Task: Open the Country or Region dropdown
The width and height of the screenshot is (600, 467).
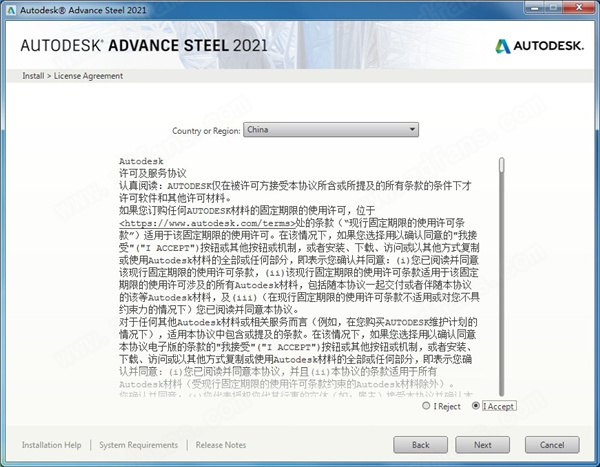Action: [x=331, y=130]
